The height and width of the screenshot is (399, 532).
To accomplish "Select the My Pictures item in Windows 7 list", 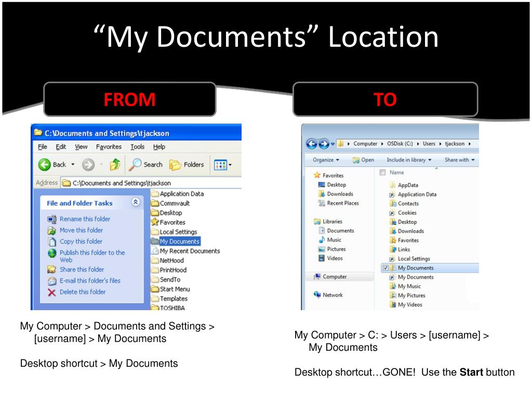I will pyautogui.click(x=407, y=295).
